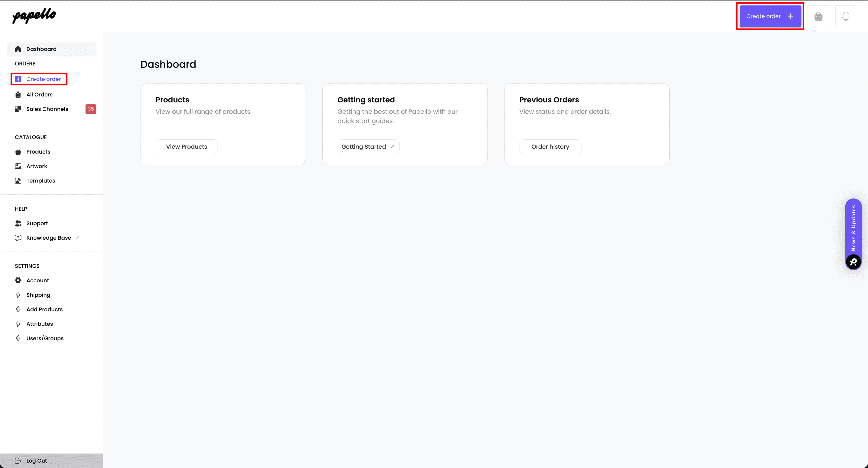The width and height of the screenshot is (868, 468).
Task: Click the Users/Groups lightning icon
Action: click(18, 338)
